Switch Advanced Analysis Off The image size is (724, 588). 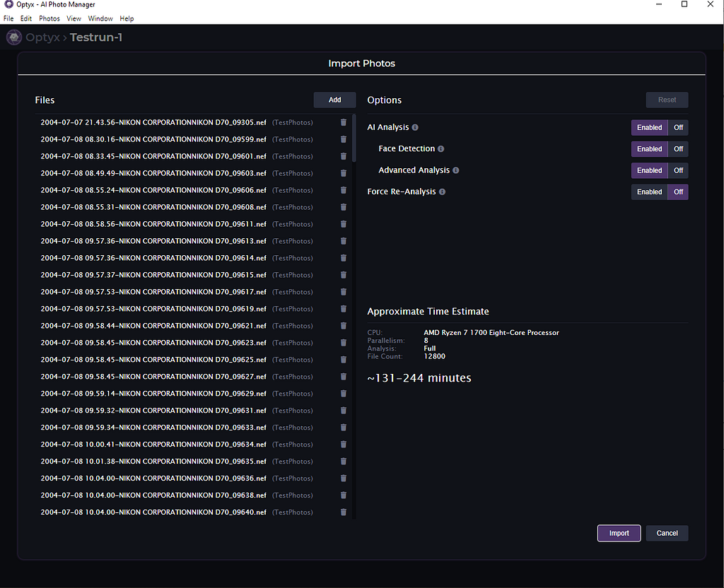678,170
